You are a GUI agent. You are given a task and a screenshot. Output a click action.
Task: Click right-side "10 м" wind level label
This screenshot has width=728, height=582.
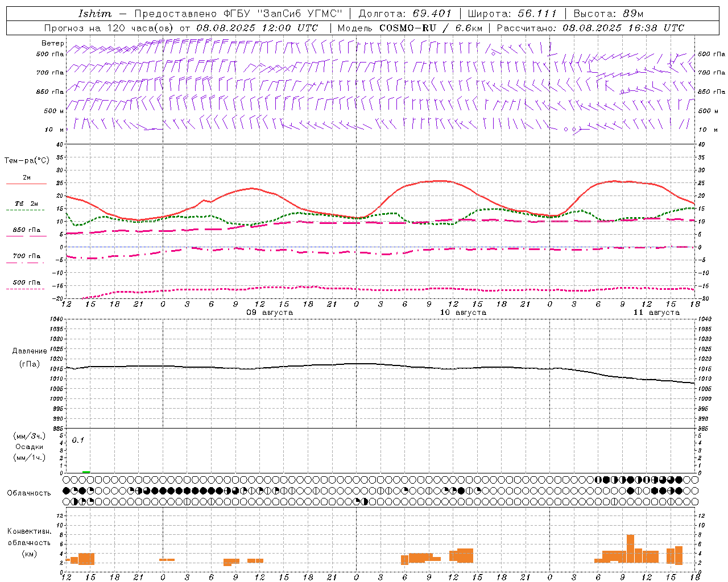(708, 130)
